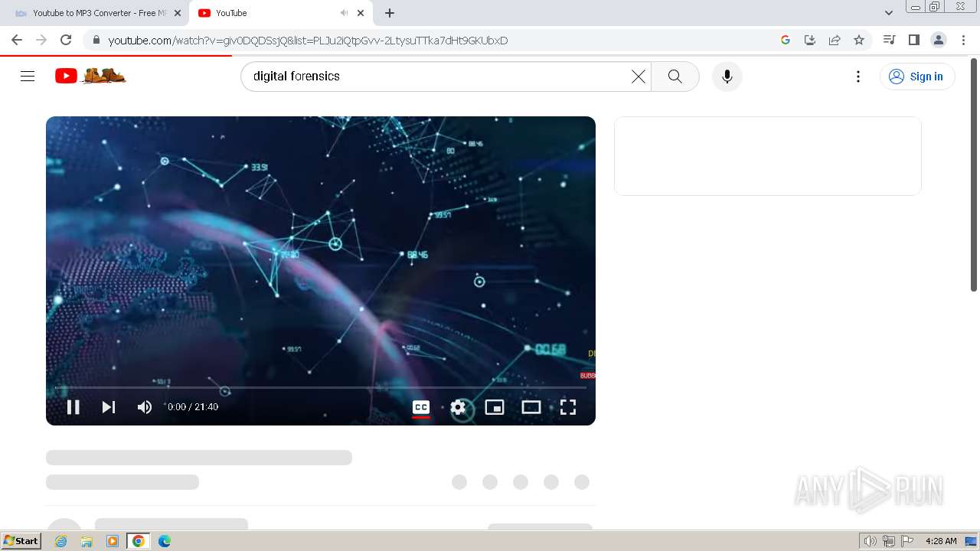Pause the YouTube video
The image size is (980, 551).
point(73,407)
